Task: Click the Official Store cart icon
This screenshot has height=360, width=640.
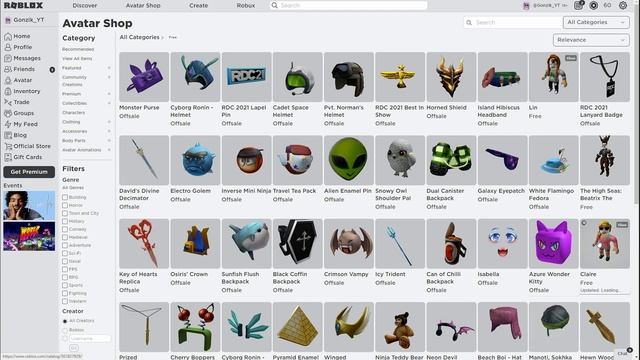Action: click(x=8, y=147)
